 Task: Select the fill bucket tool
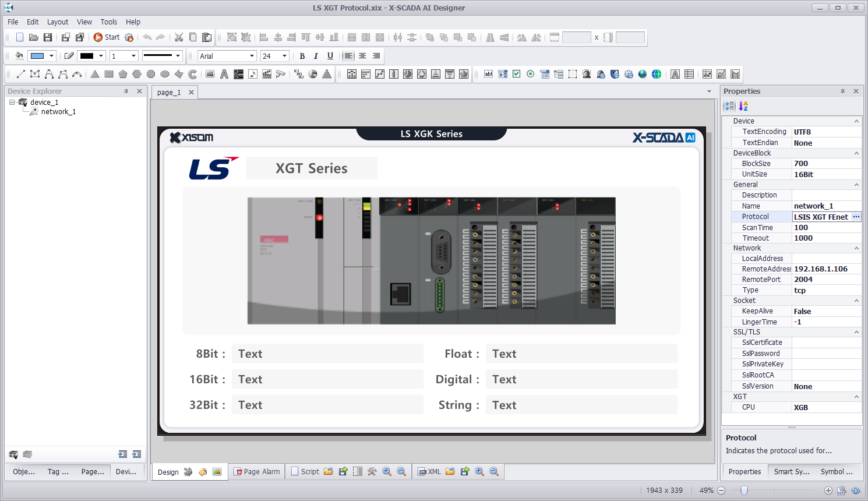pyautogui.click(x=20, y=56)
